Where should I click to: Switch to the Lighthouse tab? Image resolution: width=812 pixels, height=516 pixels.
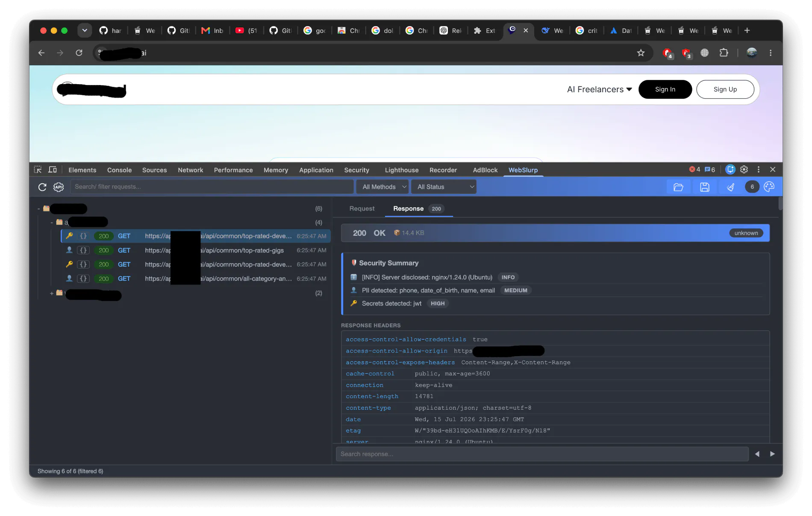pyautogui.click(x=402, y=170)
